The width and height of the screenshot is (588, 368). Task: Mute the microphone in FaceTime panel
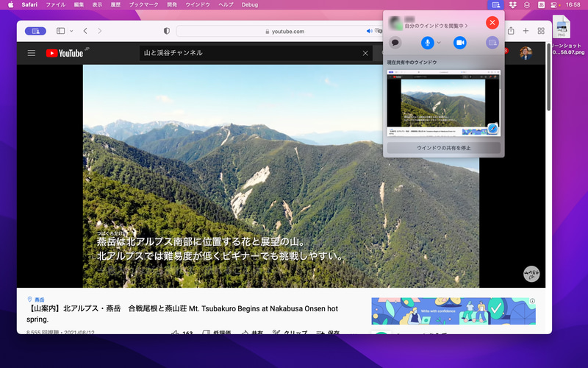coord(428,43)
